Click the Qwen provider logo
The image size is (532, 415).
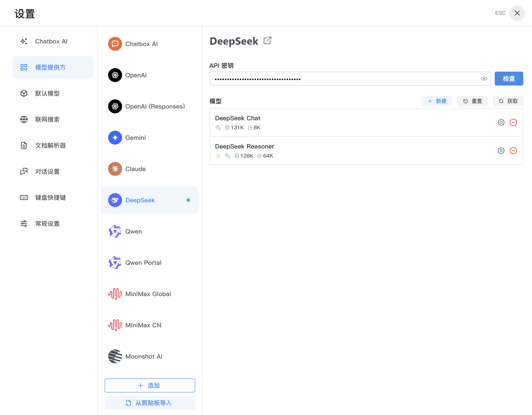coord(115,231)
